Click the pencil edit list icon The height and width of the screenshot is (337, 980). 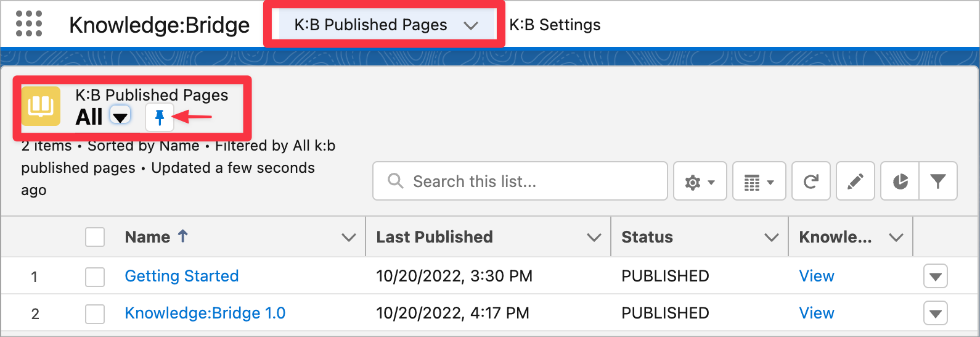(x=855, y=181)
